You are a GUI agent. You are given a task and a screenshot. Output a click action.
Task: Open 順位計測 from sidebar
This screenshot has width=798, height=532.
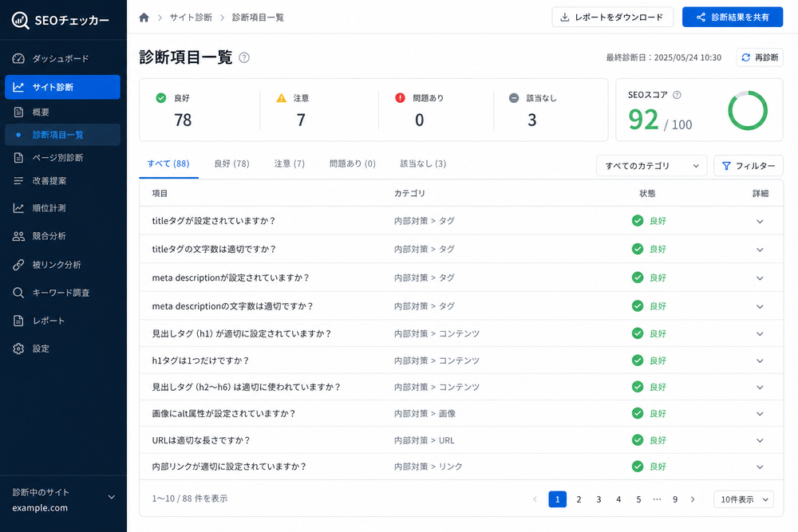[x=62, y=208]
